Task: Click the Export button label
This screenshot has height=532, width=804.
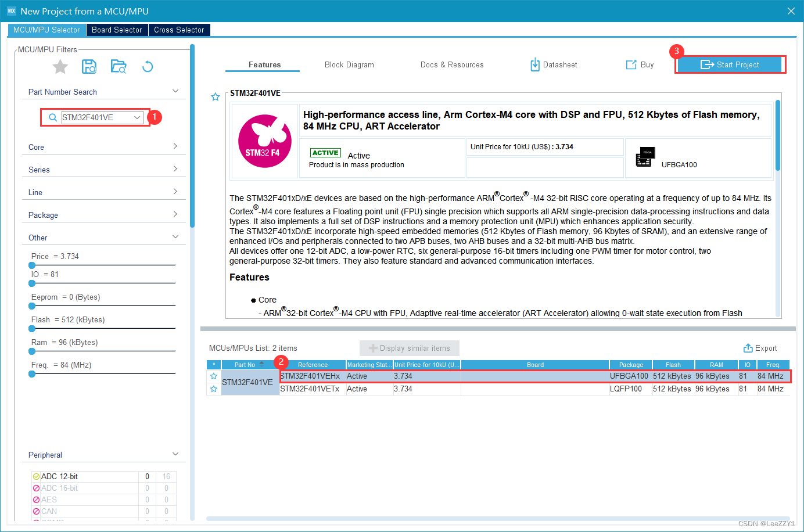Action: coord(766,348)
